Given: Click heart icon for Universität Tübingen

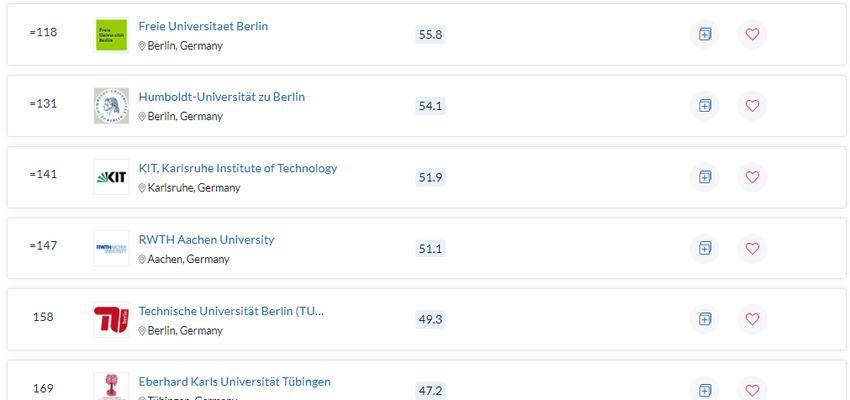Looking at the screenshot, I should coord(752,390).
